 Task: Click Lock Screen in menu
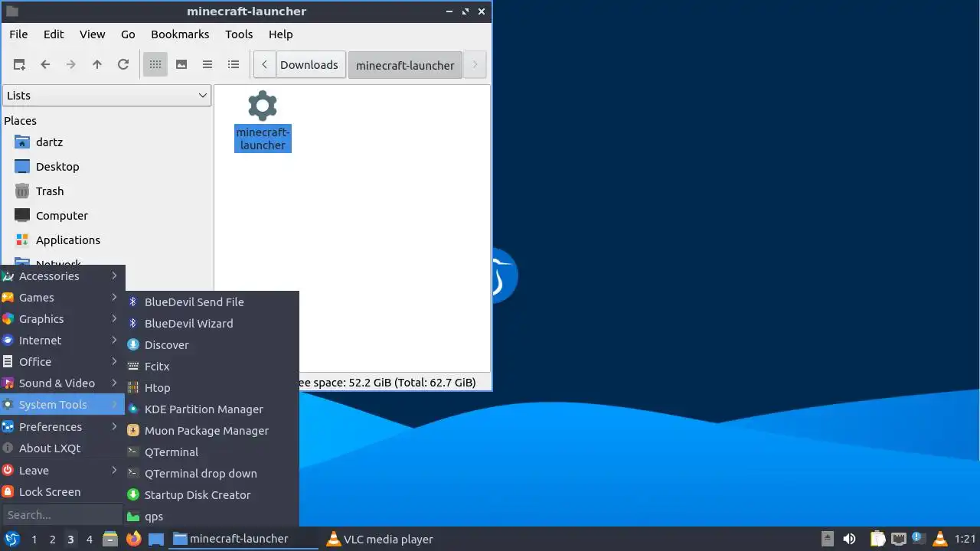[x=62, y=492]
